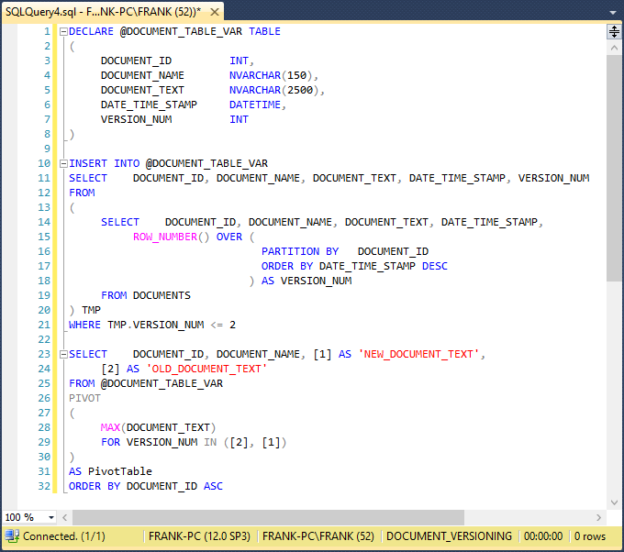The image size is (624, 552).
Task: Place cursor on ROW_NUMBER function
Action: tap(165, 237)
